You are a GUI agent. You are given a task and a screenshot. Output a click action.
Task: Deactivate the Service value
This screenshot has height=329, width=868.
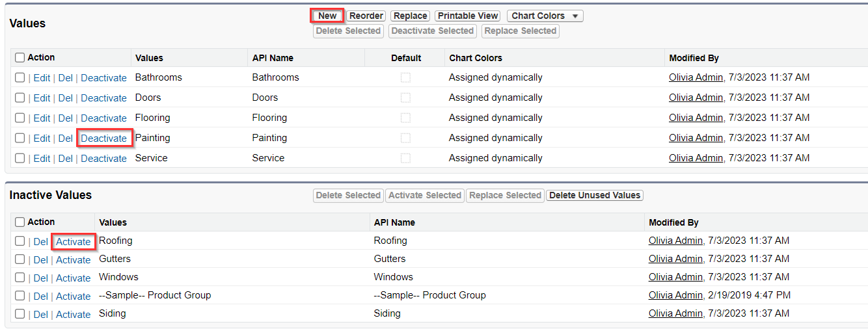(103, 158)
